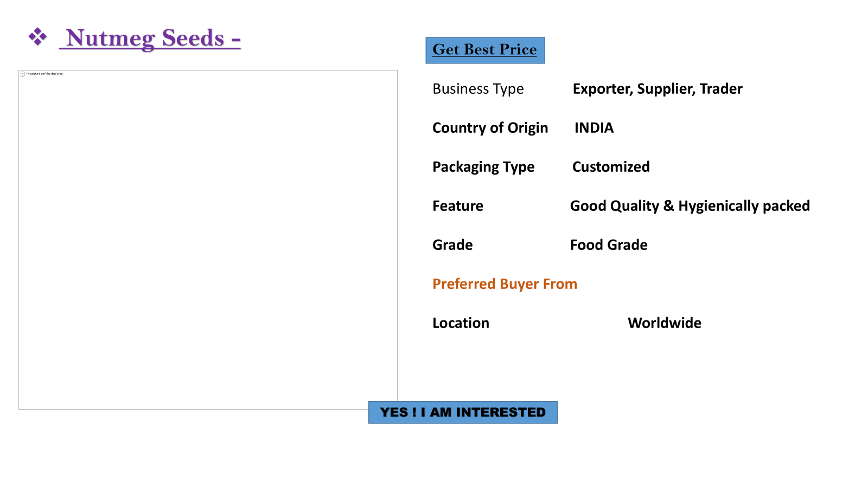The width and height of the screenshot is (868, 488).
Task: Click the Packaging Type label
Action: coord(483,167)
